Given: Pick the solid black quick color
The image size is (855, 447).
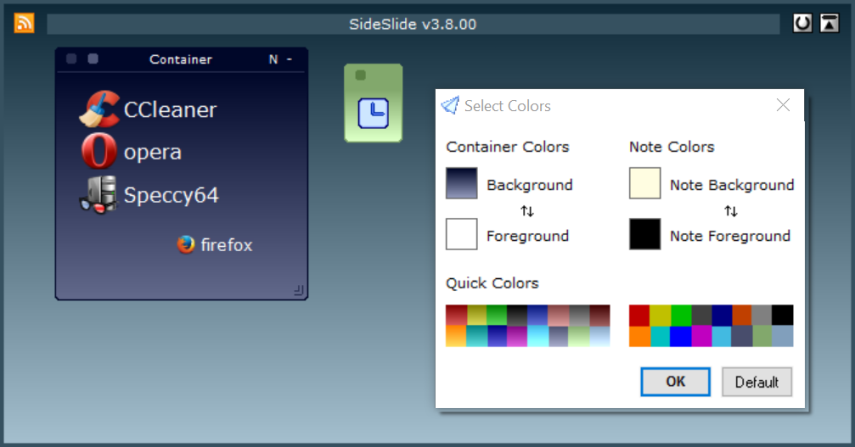Looking at the screenshot, I should point(783,316).
